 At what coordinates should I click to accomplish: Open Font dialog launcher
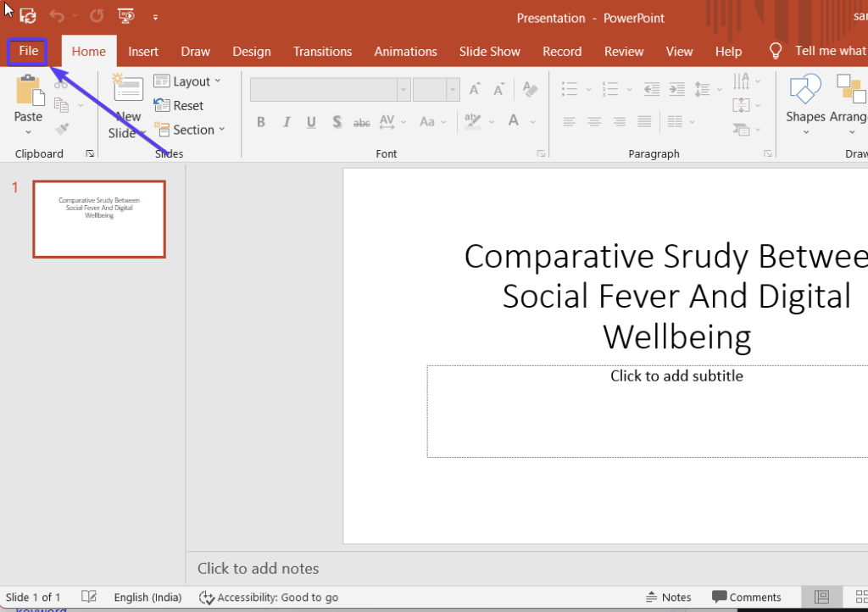point(541,153)
